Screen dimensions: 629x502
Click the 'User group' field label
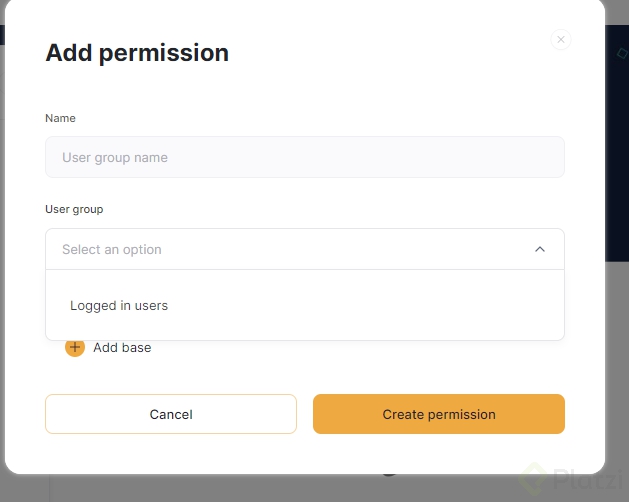tap(74, 209)
